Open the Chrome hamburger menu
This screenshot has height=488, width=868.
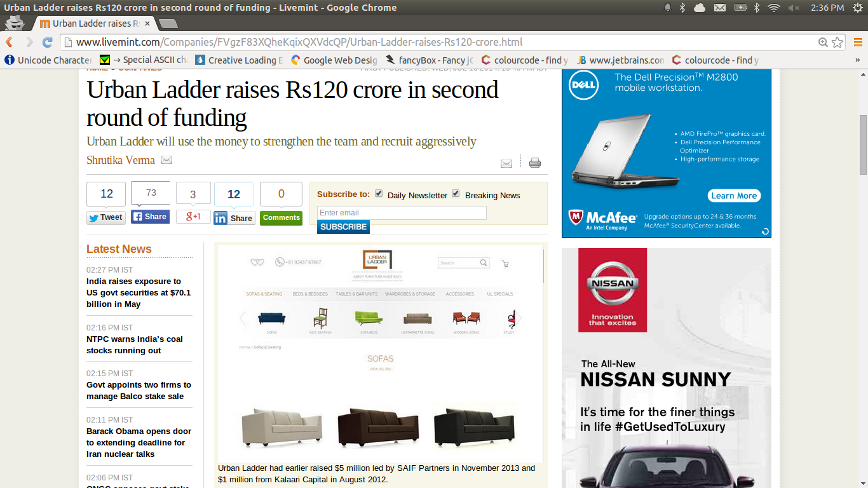coord(857,43)
